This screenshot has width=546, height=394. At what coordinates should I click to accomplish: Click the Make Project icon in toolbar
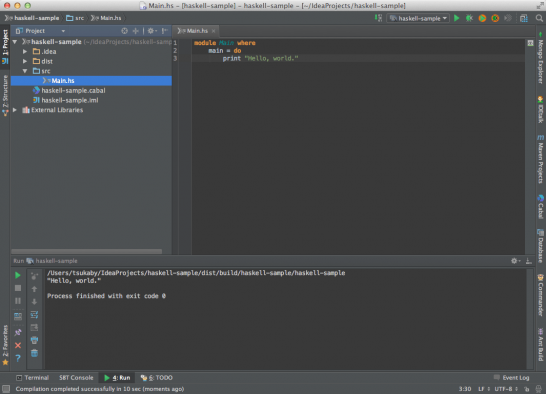click(x=378, y=18)
